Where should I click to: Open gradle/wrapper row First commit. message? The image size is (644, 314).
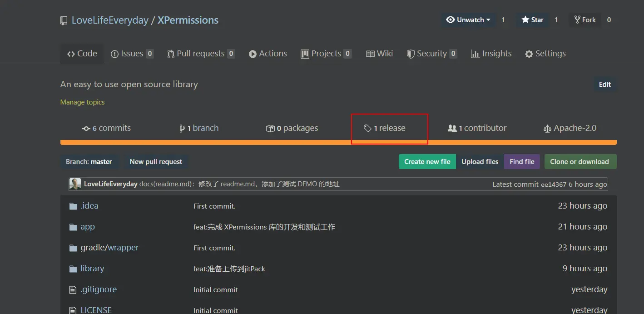pos(214,248)
